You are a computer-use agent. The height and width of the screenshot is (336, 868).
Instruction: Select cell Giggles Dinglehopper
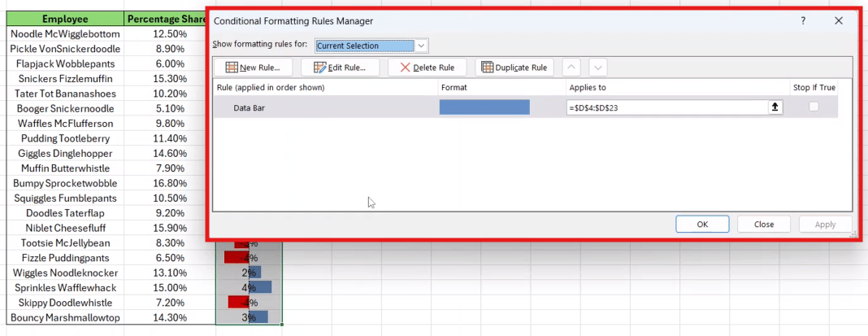pos(65,154)
